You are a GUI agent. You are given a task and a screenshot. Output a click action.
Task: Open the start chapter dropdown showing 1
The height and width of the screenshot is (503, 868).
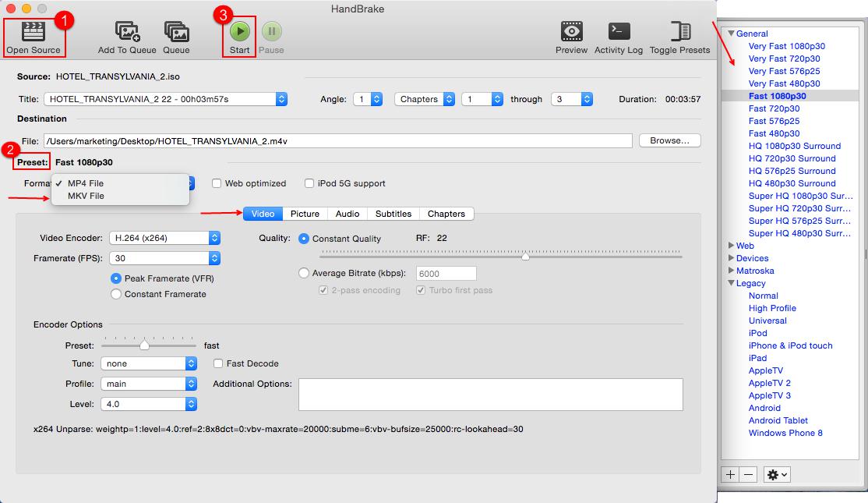point(482,99)
